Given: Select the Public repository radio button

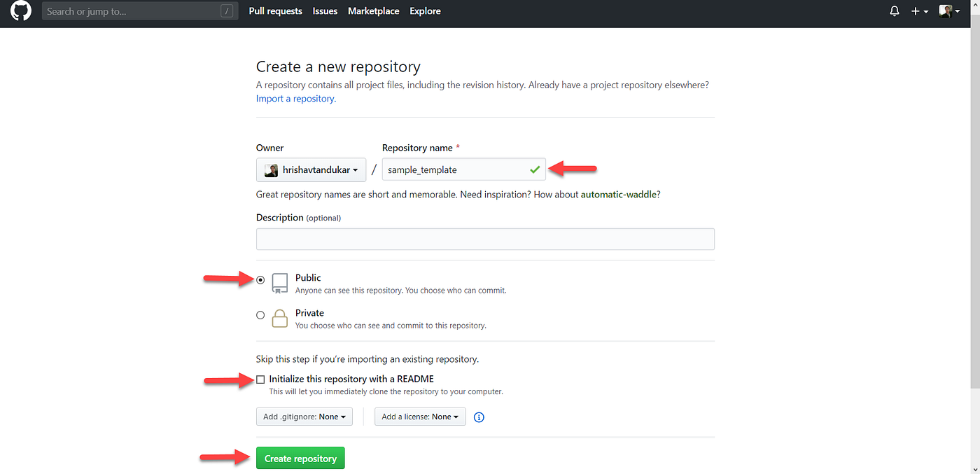Looking at the screenshot, I should (x=260, y=279).
